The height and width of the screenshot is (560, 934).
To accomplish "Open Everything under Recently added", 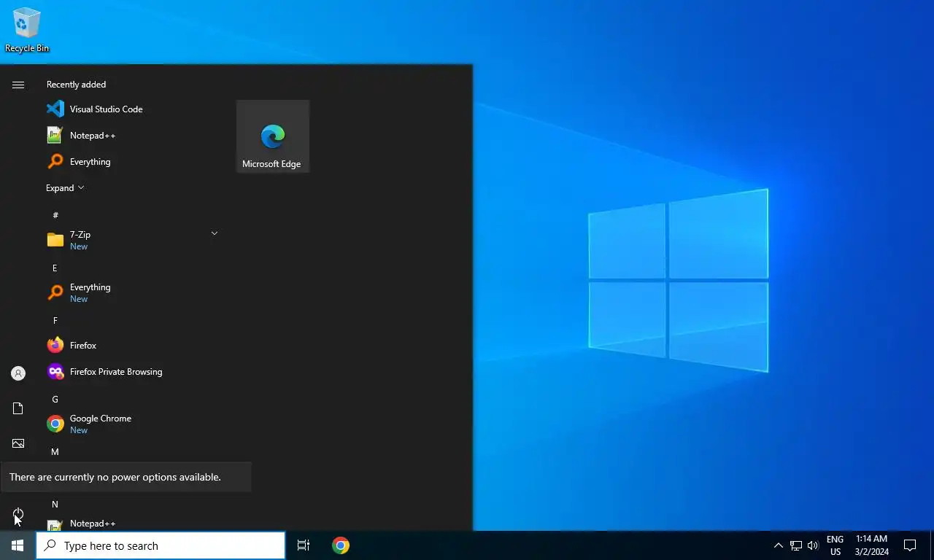I will [131, 162].
